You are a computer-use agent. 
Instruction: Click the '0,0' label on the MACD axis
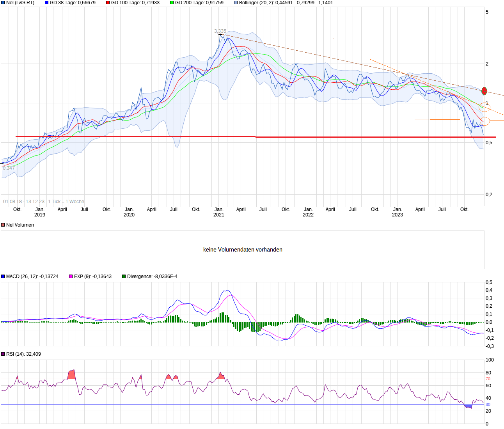489,322
